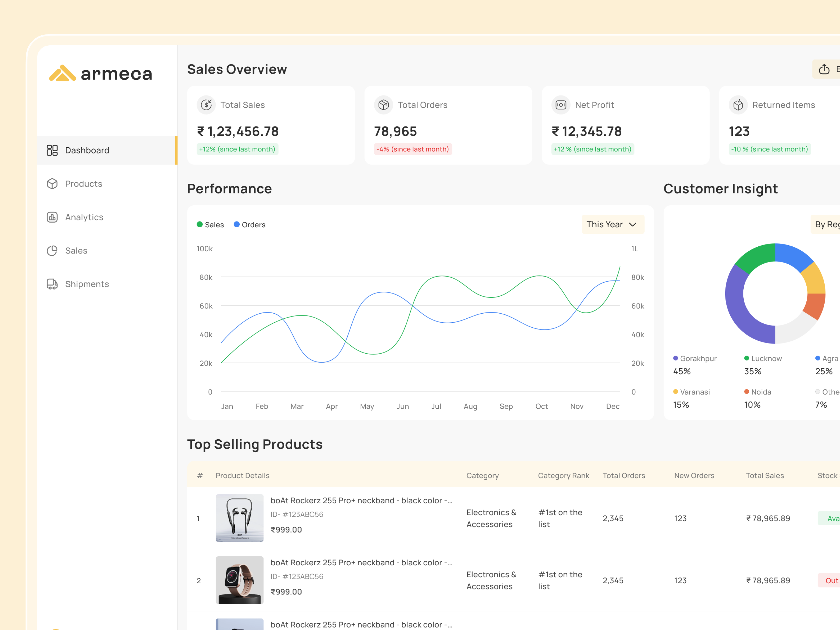
Task: Click the Total Sales currency icon
Action: coord(206,105)
